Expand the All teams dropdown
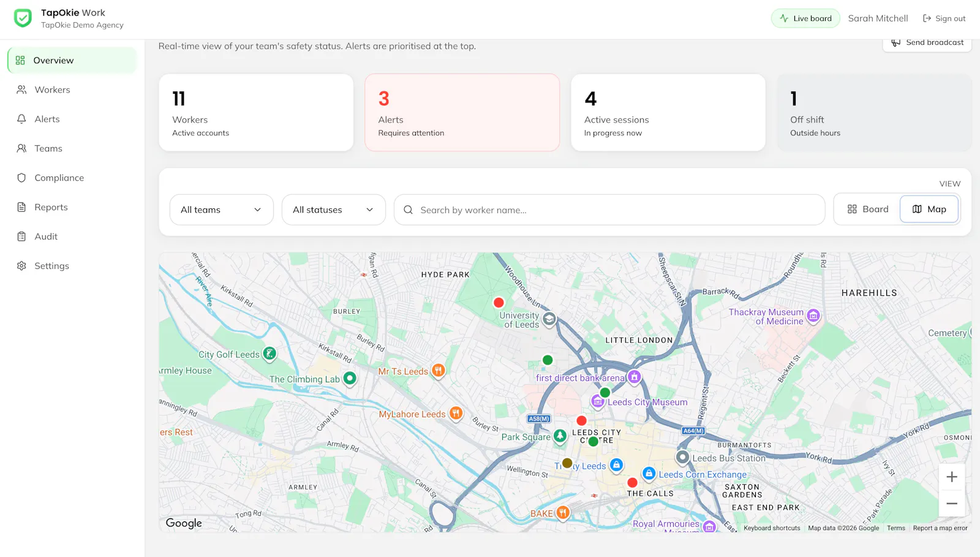980x557 pixels. point(222,210)
